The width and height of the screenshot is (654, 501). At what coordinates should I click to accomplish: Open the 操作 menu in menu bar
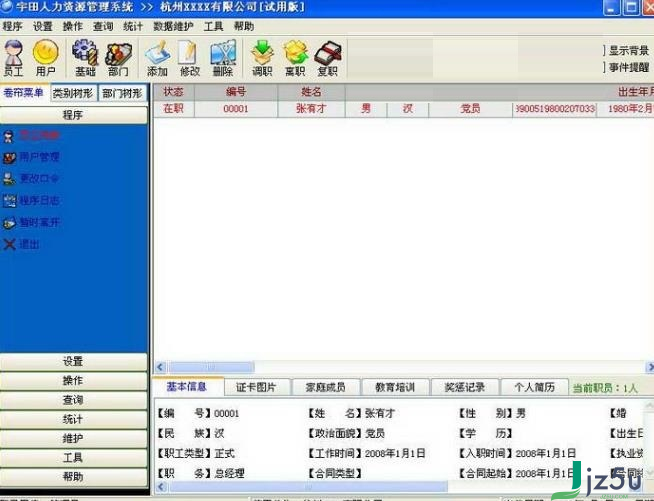73,26
